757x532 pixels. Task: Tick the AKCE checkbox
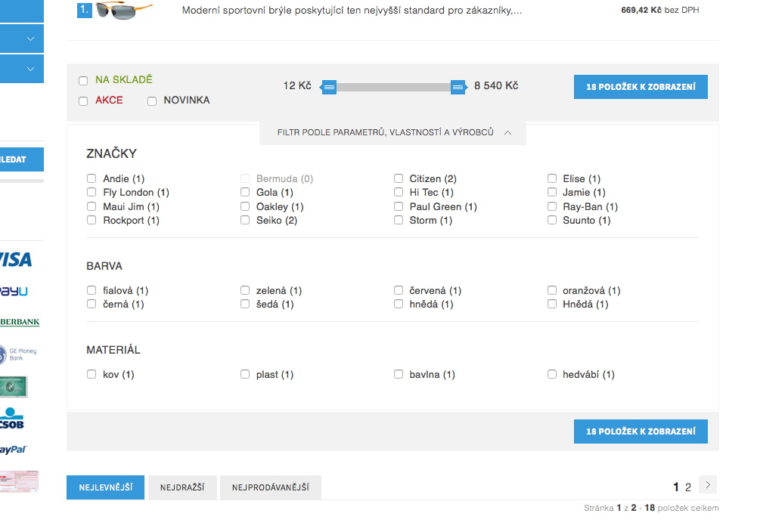tap(83, 101)
